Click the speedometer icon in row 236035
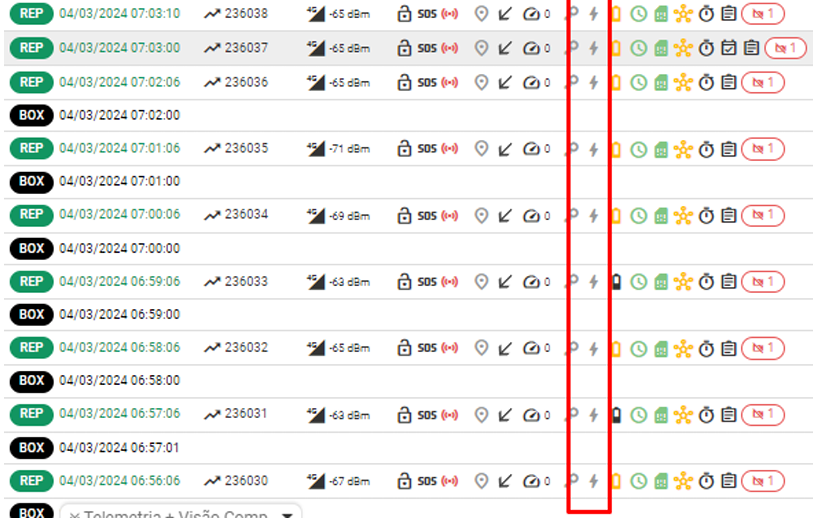 coord(532,149)
